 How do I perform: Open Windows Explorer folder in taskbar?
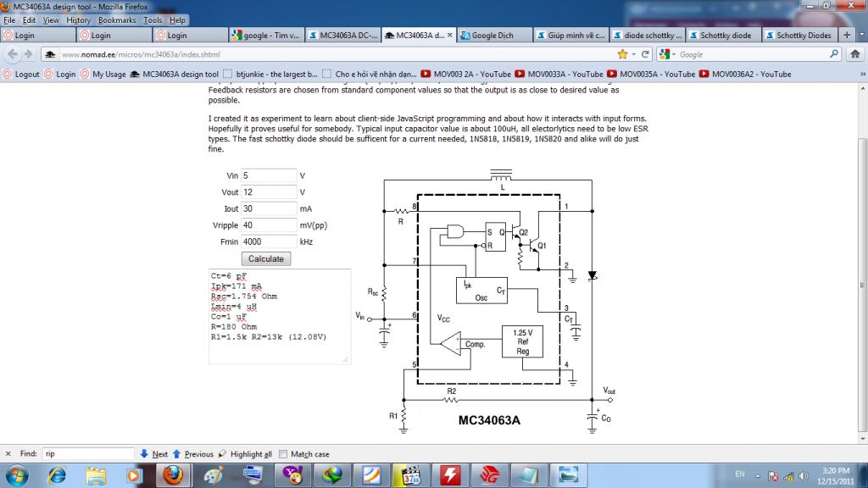pos(96,476)
